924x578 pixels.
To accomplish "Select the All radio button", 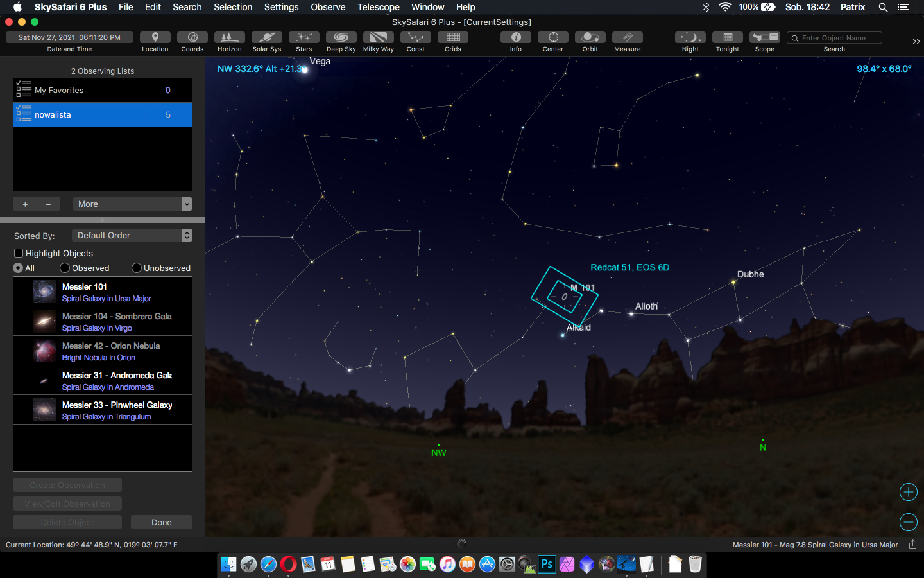I will 18,268.
